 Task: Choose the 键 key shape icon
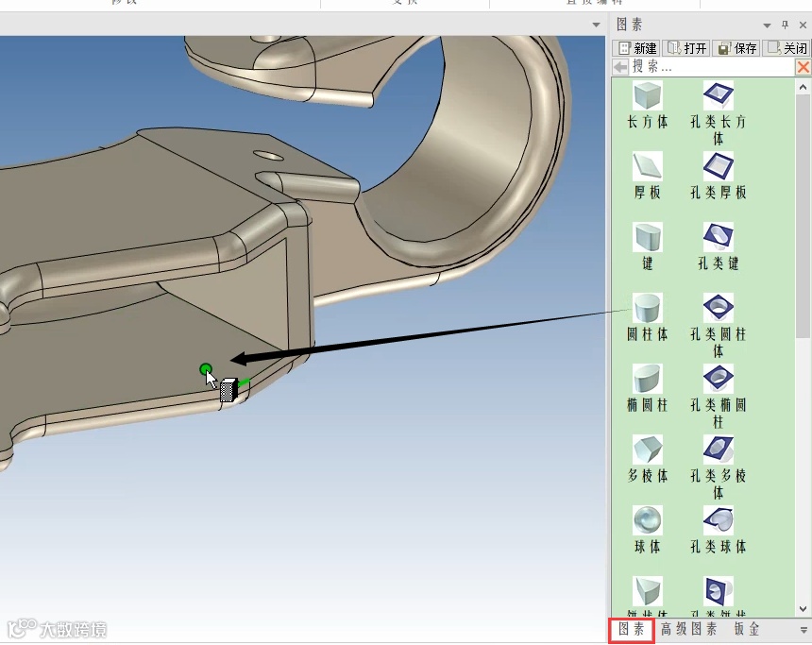pos(648,237)
